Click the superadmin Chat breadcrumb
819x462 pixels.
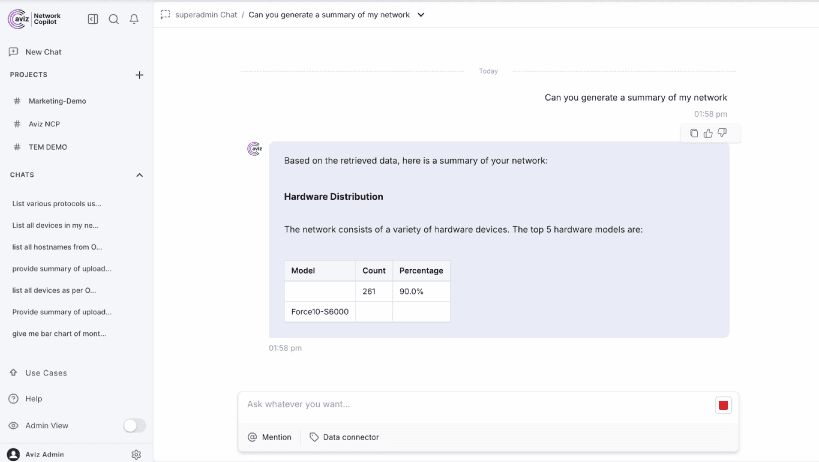click(x=206, y=15)
